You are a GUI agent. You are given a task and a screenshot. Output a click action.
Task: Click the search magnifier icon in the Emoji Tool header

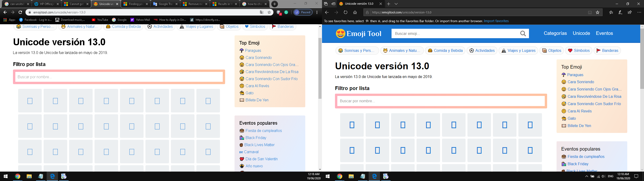[523, 33]
